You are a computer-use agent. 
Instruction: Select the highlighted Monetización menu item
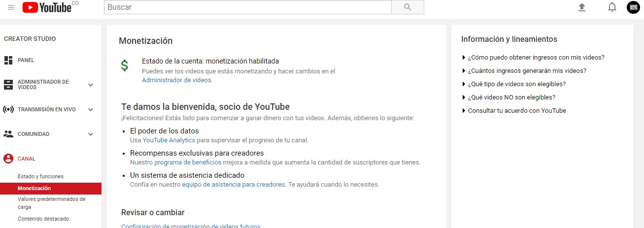[x=51, y=188]
